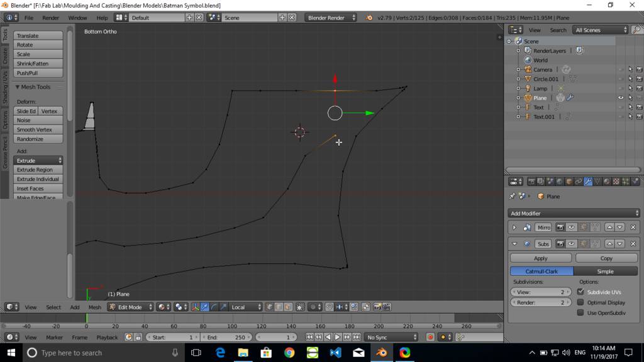Open the Object properties tab cube icon
Viewport: 644px width, 362px height.
(569, 182)
